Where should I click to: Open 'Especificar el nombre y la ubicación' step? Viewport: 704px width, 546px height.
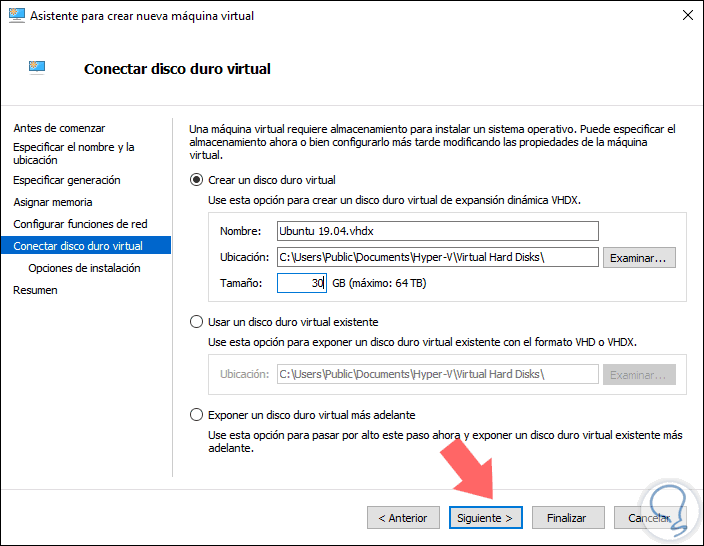[x=73, y=153]
